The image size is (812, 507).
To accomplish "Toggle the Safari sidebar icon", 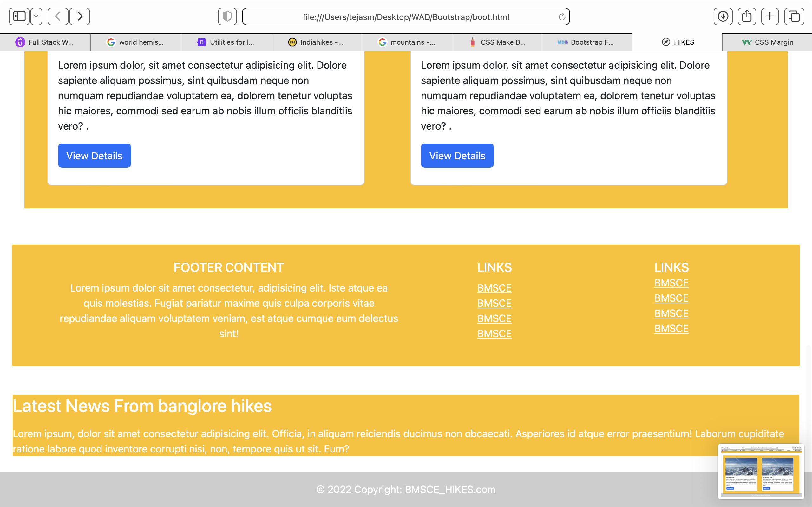I will tap(19, 16).
